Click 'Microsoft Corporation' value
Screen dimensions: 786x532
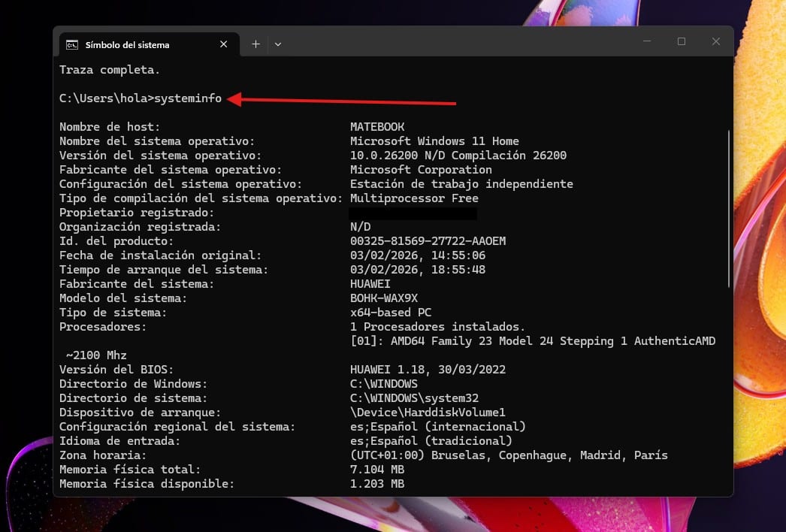421,170
